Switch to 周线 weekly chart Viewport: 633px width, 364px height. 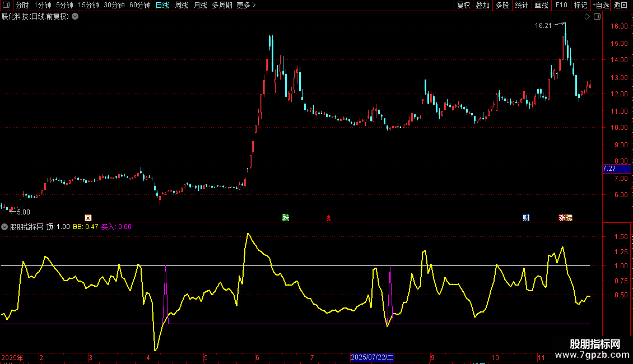point(181,5)
